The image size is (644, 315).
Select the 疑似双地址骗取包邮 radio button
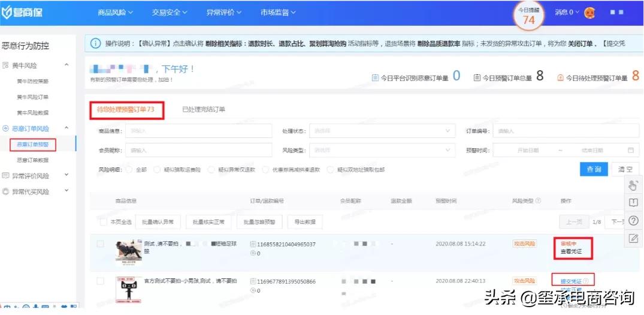click(x=330, y=169)
